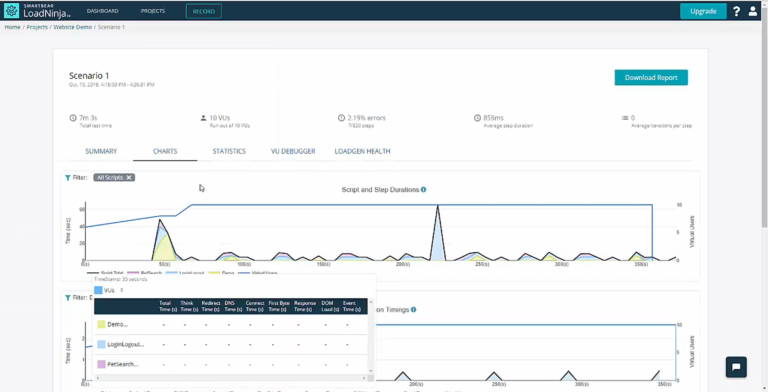
Task: Click the Upgrade button
Action: point(703,11)
